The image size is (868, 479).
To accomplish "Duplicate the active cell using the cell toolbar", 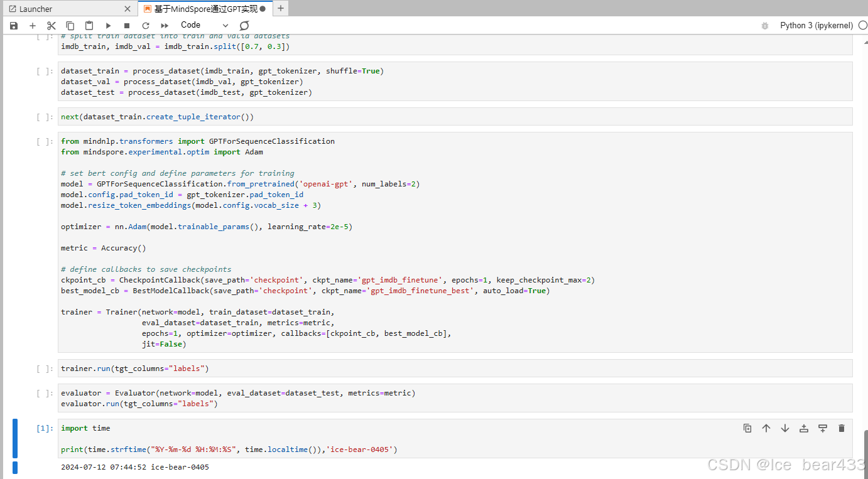I will click(747, 428).
